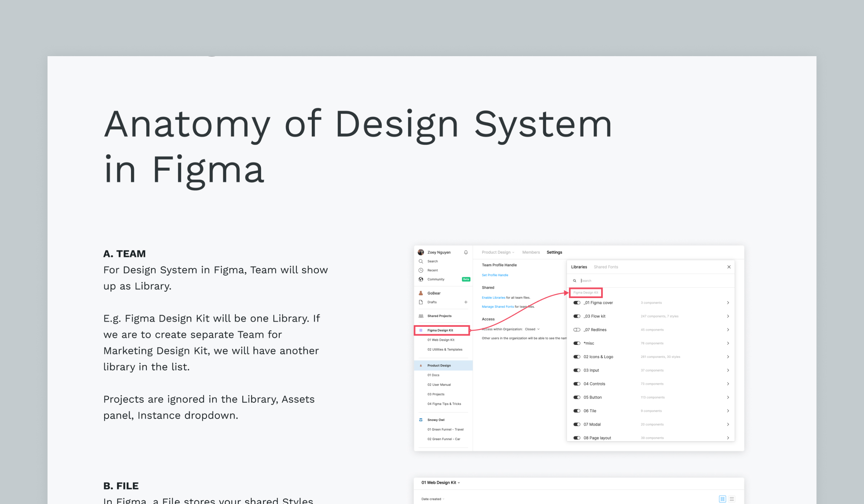Click Set Profile Handle link
This screenshot has width=864, height=504.
(495, 275)
